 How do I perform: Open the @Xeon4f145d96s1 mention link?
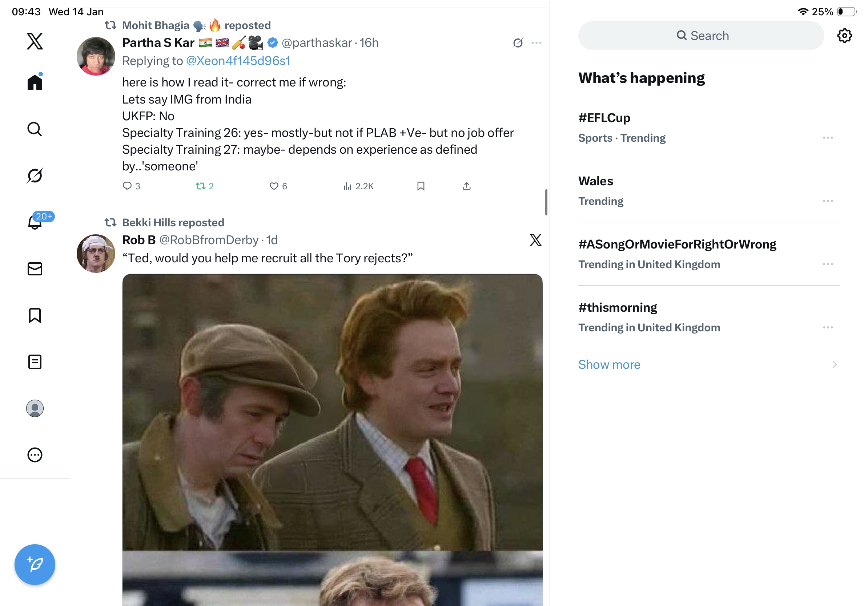pyautogui.click(x=238, y=61)
